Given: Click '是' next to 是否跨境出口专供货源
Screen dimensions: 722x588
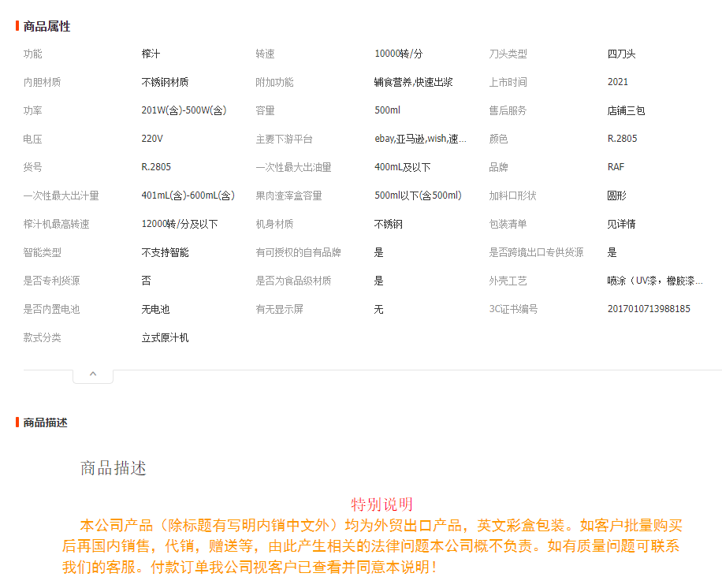Looking at the screenshot, I should (x=612, y=252).
